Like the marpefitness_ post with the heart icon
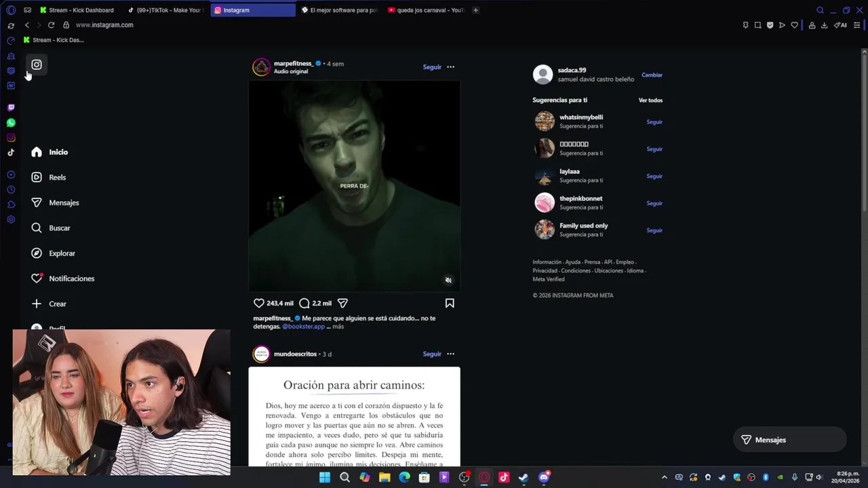Viewport: 868px width, 488px height. pos(258,304)
